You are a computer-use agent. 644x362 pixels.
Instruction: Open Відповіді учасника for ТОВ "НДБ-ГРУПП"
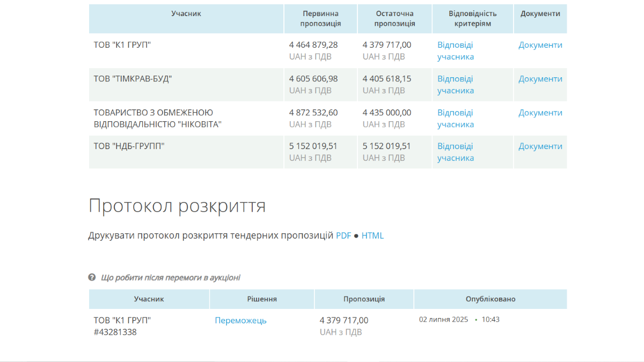tap(456, 152)
